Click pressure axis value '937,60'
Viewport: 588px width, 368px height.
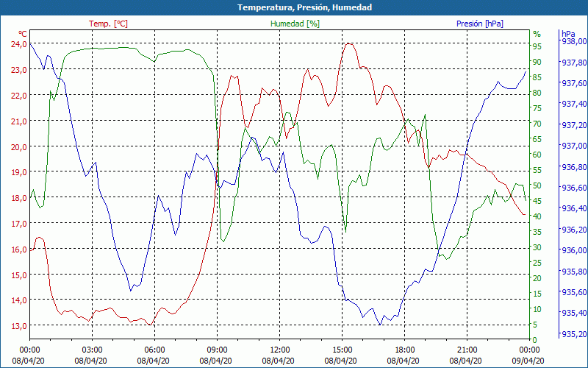click(575, 83)
